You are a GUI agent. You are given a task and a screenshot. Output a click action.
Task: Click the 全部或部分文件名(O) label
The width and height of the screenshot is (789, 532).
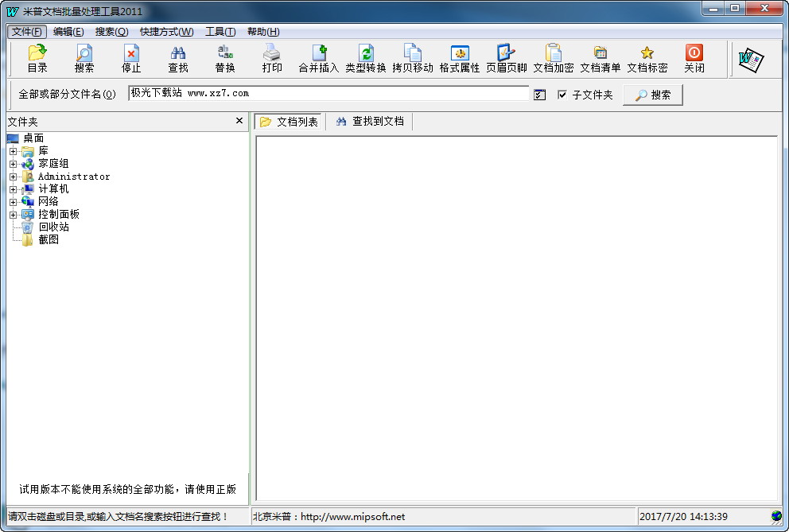[67, 94]
